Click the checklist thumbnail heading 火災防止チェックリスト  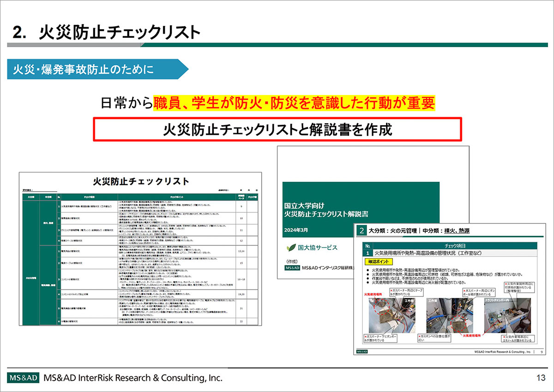point(141,181)
